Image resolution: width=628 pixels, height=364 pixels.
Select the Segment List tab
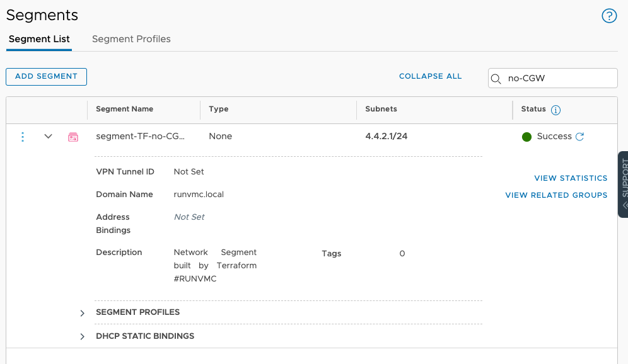[x=39, y=39]
